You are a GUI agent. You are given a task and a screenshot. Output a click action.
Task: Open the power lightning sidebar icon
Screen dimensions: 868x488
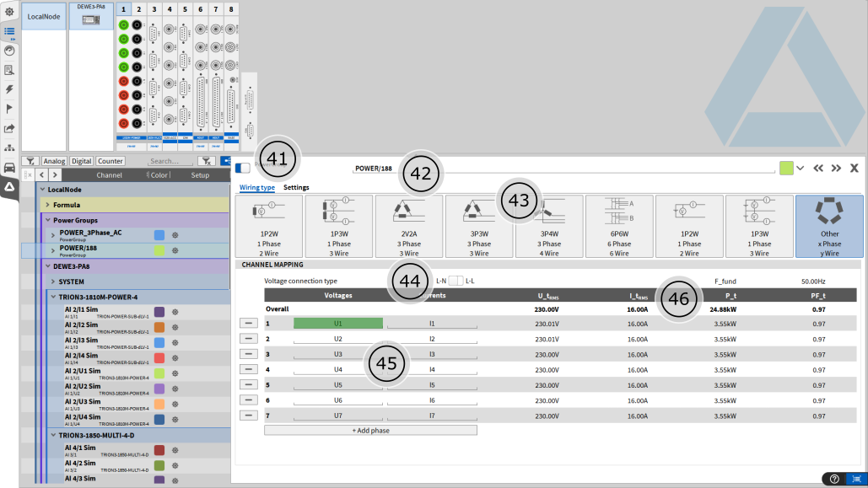click(9, 89)
